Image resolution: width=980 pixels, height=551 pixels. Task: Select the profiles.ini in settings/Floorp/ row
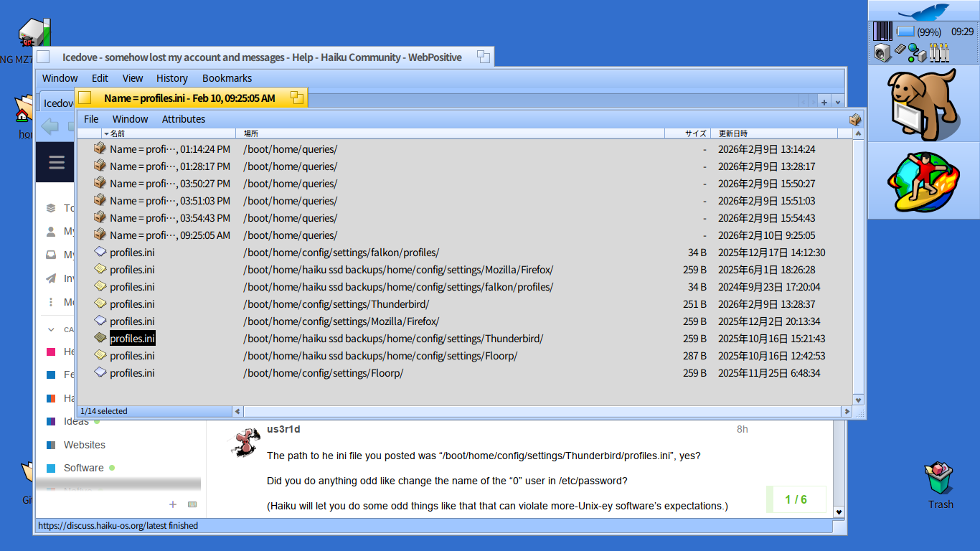point(132,373)
